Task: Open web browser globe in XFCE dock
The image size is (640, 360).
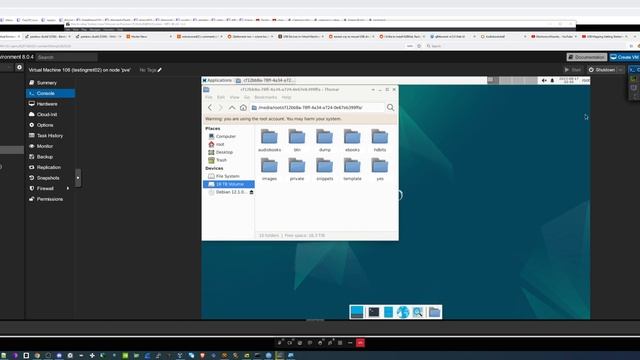Action: coord(403,312)
